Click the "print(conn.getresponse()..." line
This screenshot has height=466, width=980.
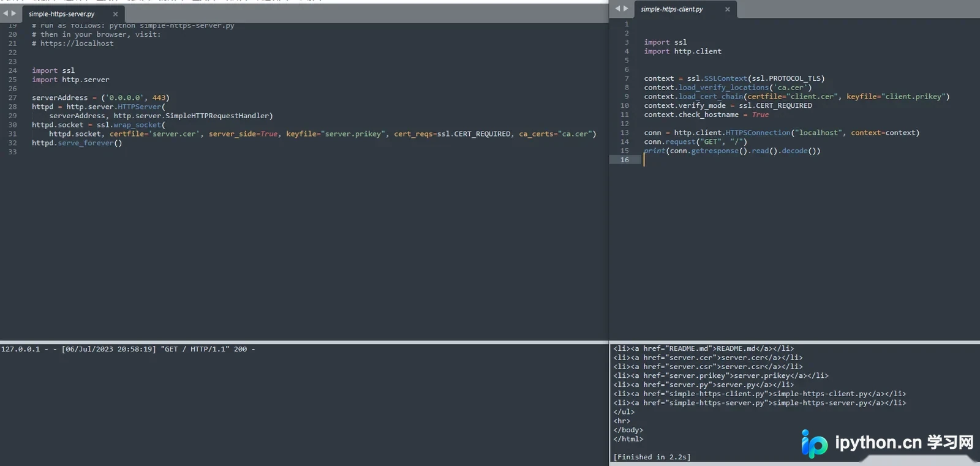[x=732, y=151]
